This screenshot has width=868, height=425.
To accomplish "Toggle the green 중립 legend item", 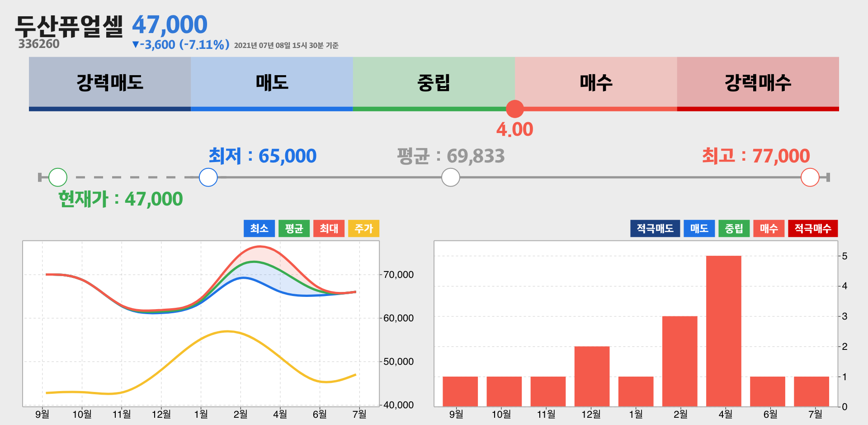I will pyautogui.click(x=734, y=229).
